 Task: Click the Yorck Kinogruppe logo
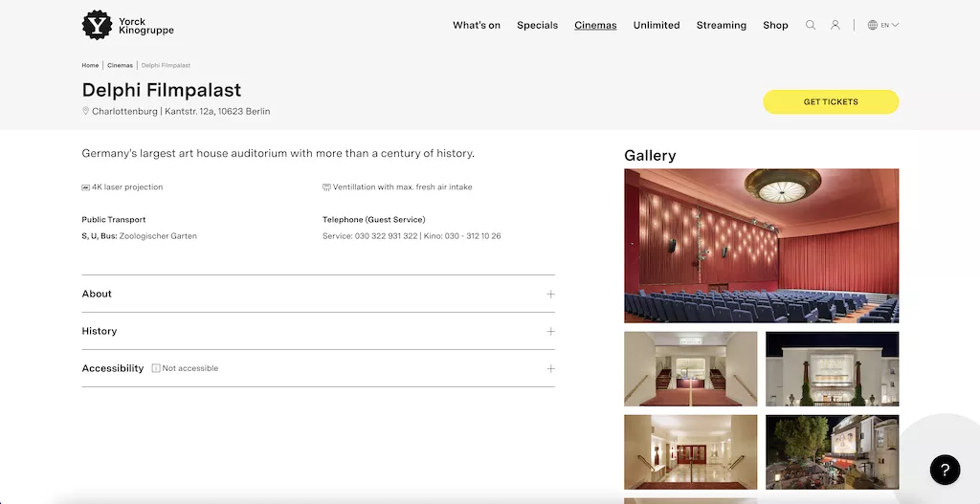tap(128, 26)
